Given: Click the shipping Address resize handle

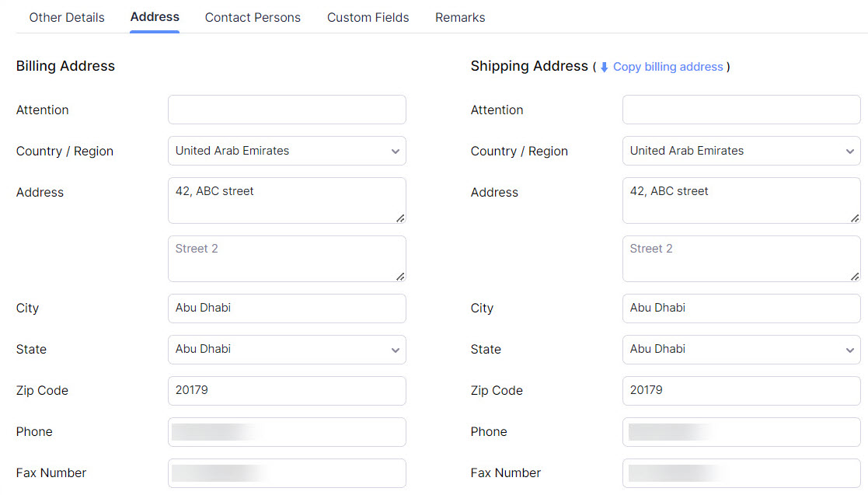Looking at the screenshot, I should pyautogui.click(x=855, y=218).
